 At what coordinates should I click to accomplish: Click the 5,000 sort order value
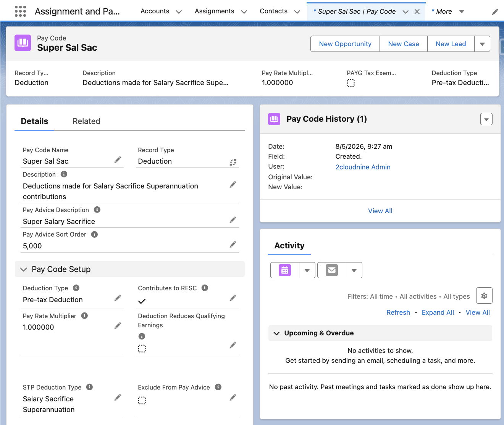click(x=32, y=246)
